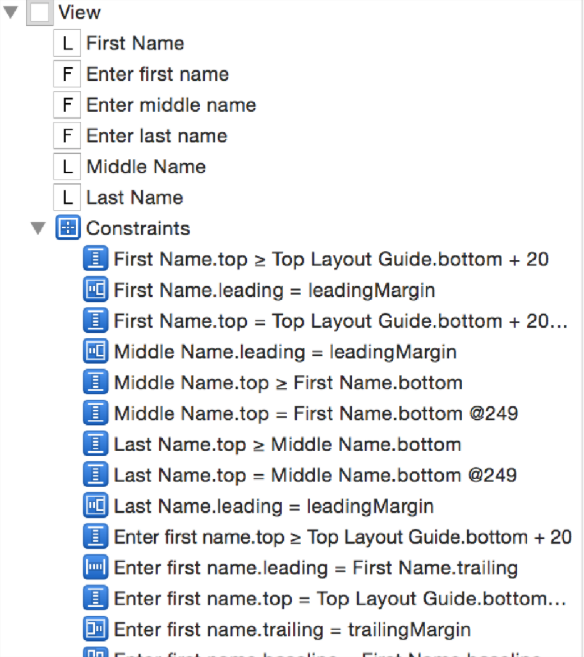Select the Enter first name text field item
The width and height of the screenshot is (584, 657).
tap(158, 74)
